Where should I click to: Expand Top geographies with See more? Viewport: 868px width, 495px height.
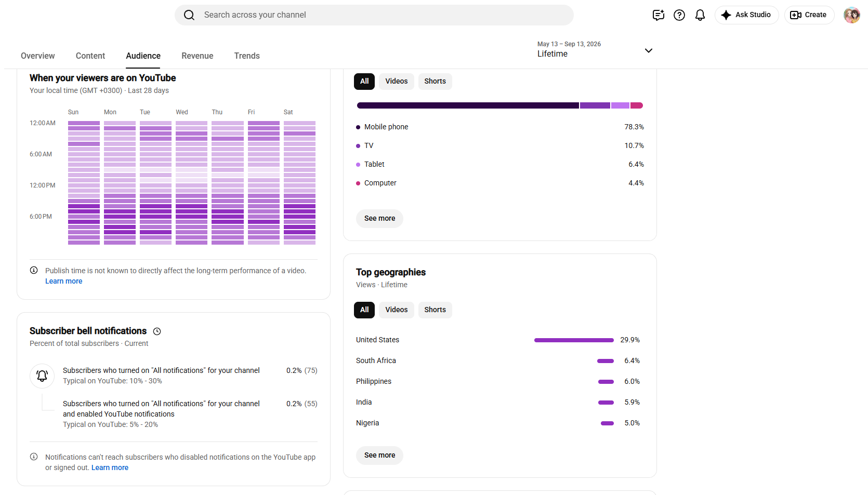pyautogui.click(x=379, y=455)
